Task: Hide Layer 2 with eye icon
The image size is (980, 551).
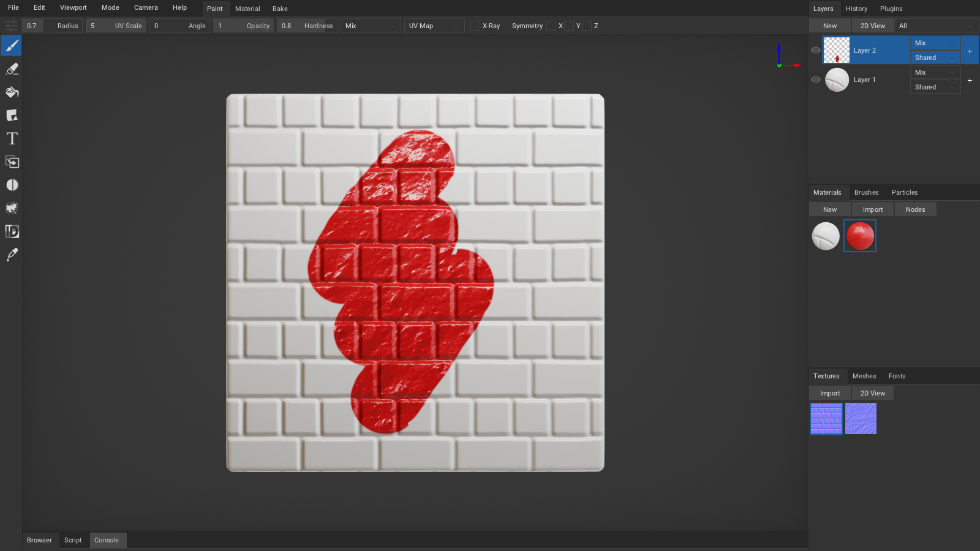Action: (x=816, y=50)
